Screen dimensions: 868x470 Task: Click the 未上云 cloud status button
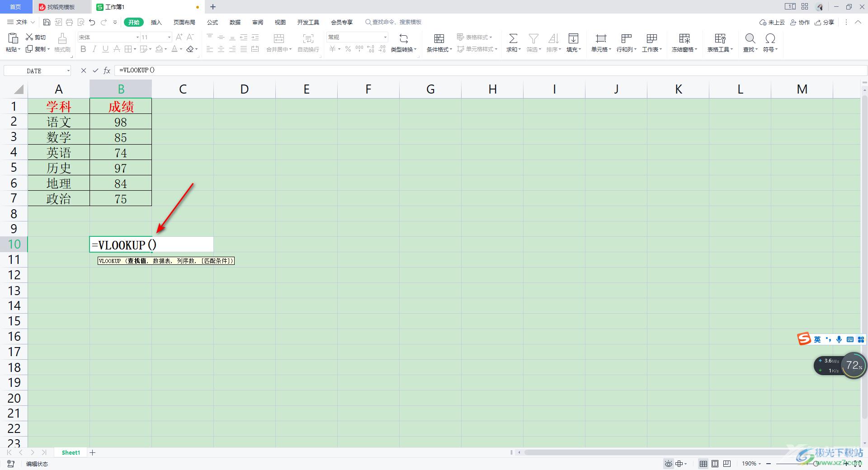[772, 22]
